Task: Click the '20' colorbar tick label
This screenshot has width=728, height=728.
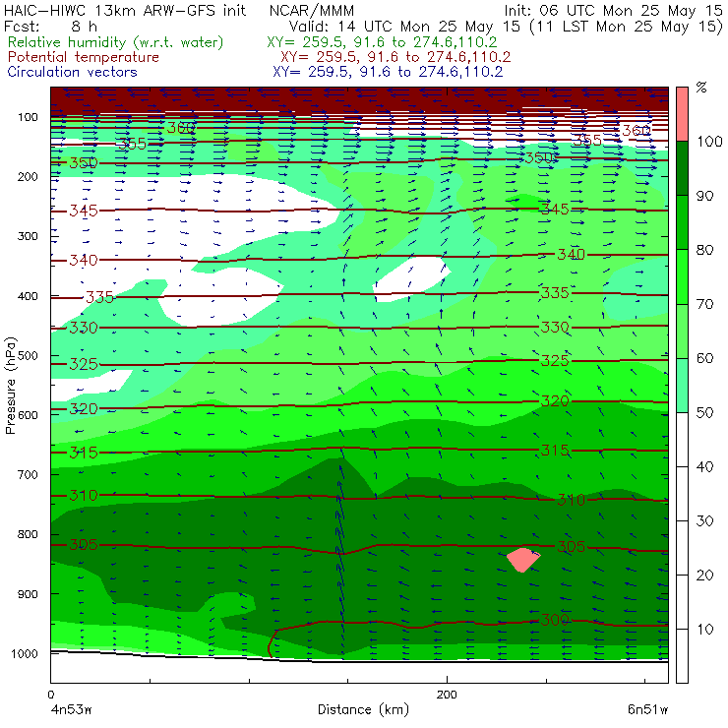Action: pos(704,576)
